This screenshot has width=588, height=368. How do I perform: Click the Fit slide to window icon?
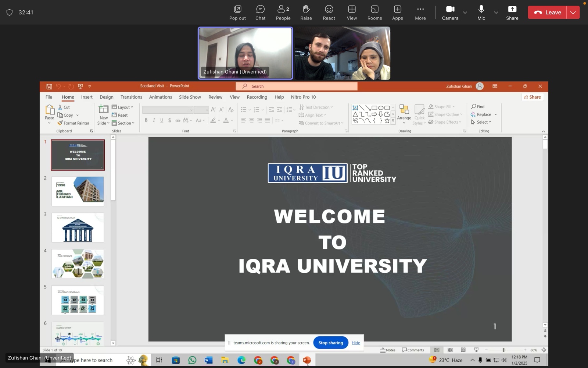tap(544, 350)
